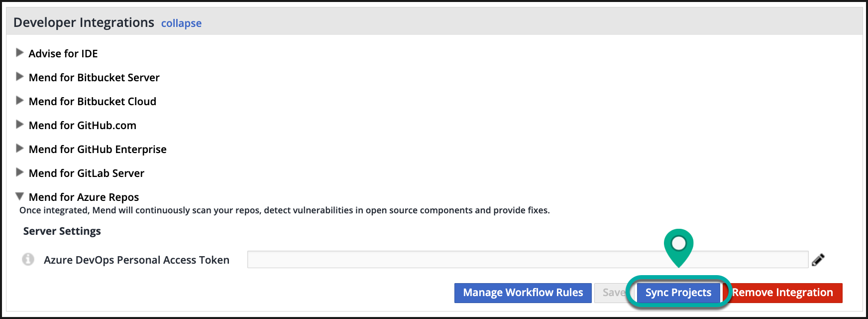This screenshot has height=319, width=868.
Task: Expand Mend for Bitbucket Cloud triangle
Action: 20,101
